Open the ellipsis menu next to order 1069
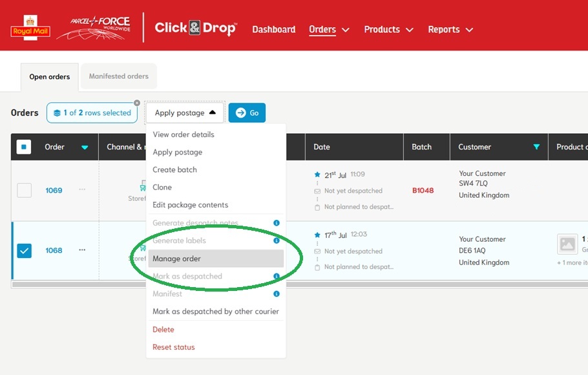The height and width of the screenshot is (375, 588). point(82,190)
